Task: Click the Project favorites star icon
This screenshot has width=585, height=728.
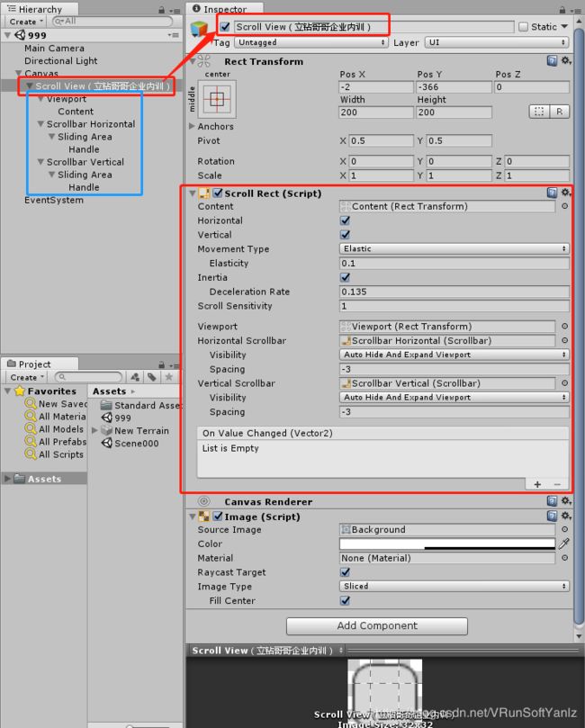Action: click(x=168, y=377)
